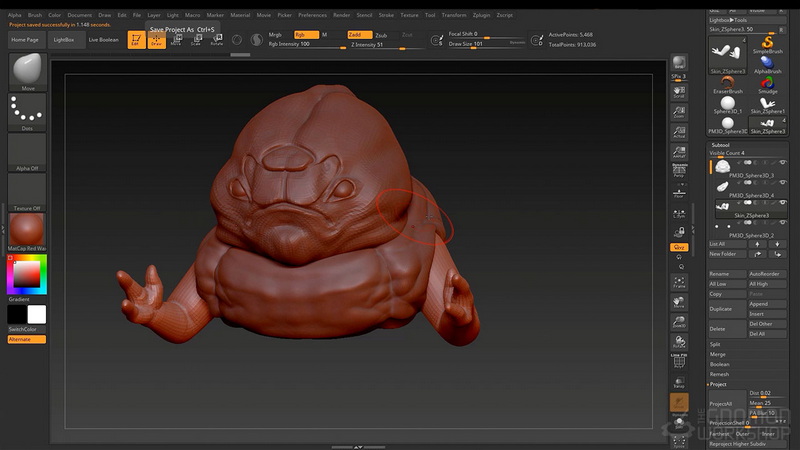Screen dimensions: 800x450
Task: Select AlphaBrush tool
Action: pos(767,65)
